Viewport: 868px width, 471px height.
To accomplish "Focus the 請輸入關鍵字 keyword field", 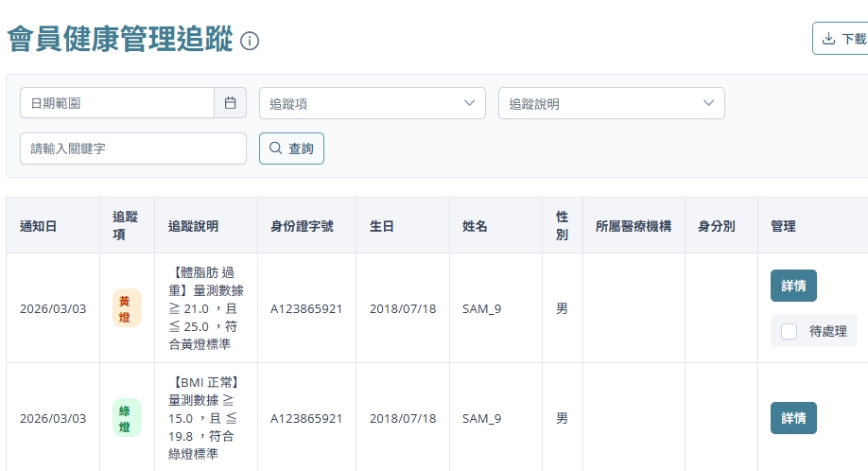I will coord(132,148).
